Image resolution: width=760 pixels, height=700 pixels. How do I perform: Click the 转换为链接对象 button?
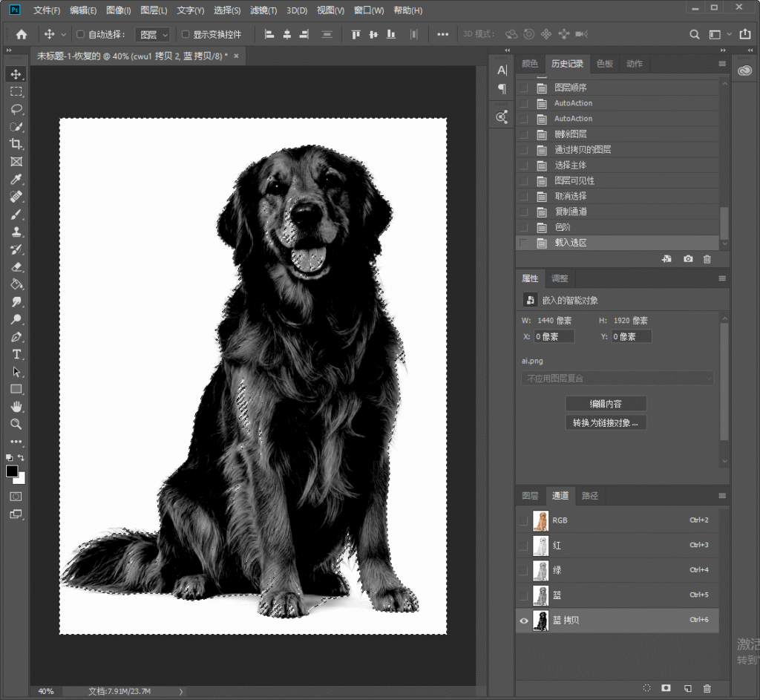(x=606, y=422)
